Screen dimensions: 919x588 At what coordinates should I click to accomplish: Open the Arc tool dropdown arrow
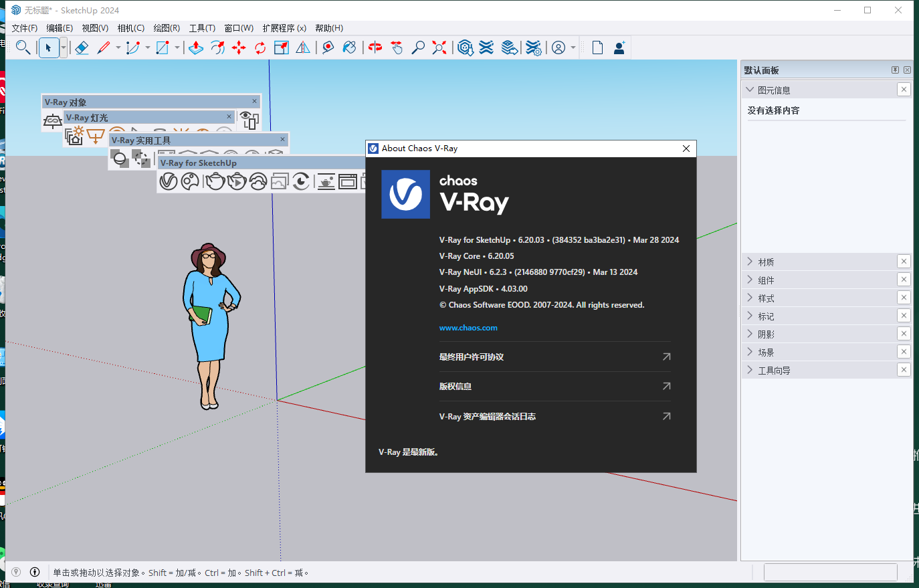pyautogui.click(x=148, y=47)
